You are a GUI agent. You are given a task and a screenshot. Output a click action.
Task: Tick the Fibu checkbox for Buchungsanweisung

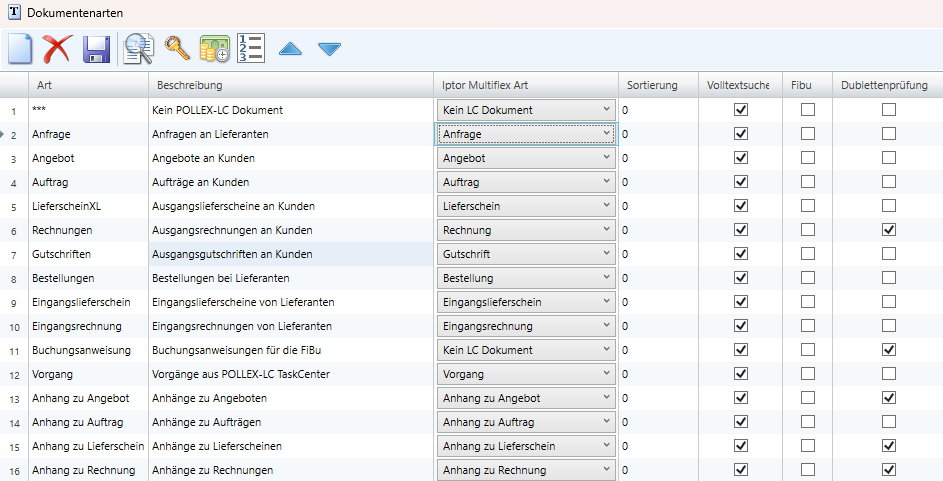[x=807, y=350]
